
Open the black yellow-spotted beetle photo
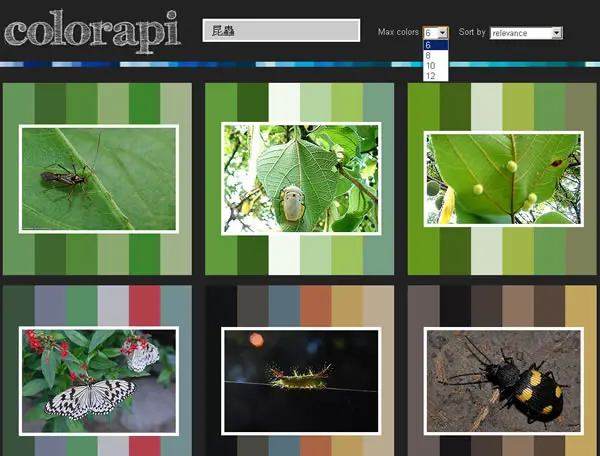[504, 381]
